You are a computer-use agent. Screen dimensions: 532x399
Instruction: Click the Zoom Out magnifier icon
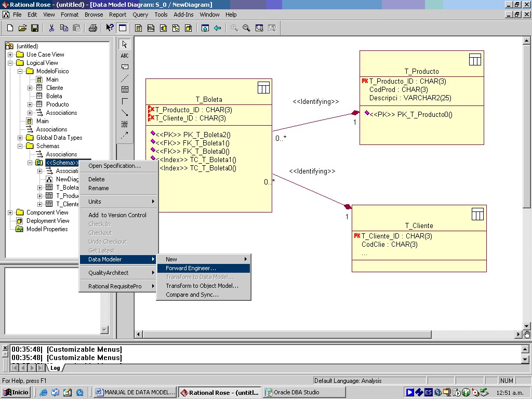tap(247, 28)
